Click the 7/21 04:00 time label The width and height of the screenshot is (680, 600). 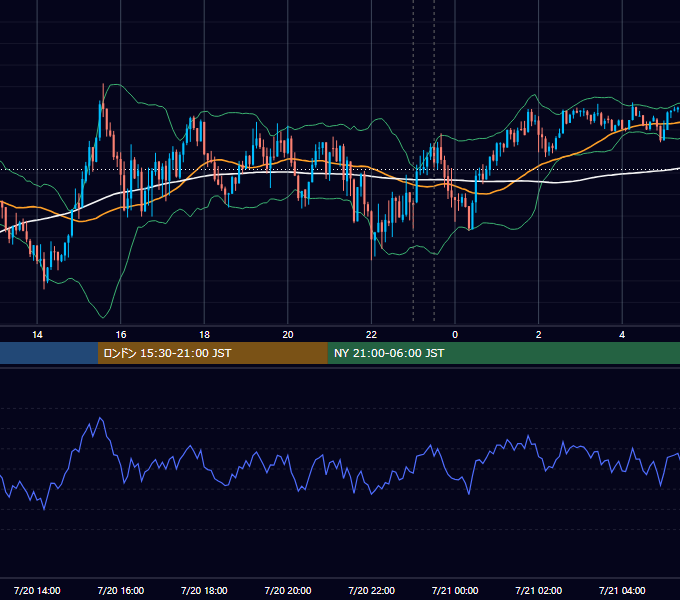pos(622,590)
